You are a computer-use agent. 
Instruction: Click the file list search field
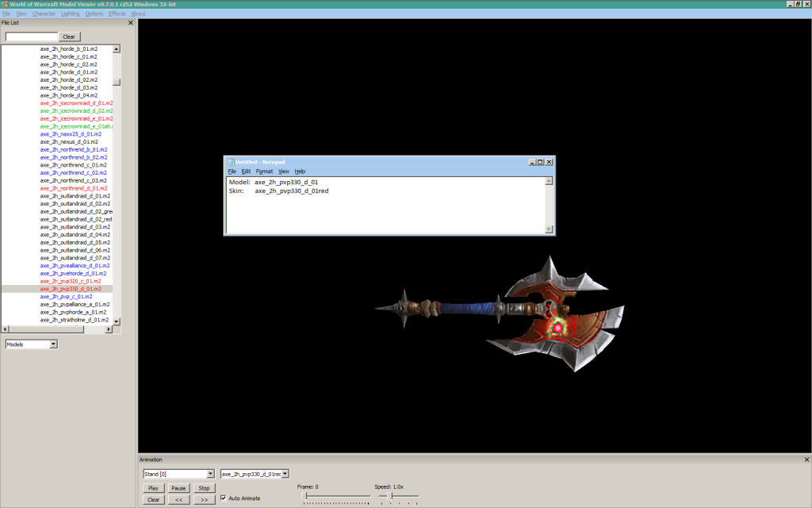click(x=32, y=37)
